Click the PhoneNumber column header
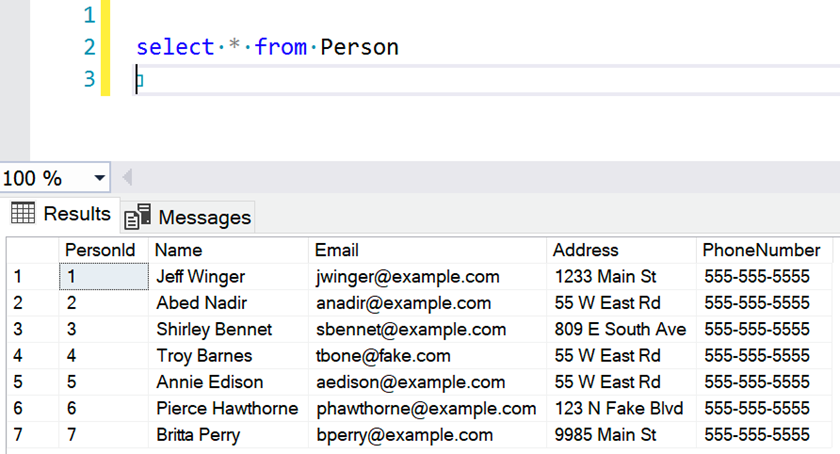The image size is (840, 454). tap(762, 250)
